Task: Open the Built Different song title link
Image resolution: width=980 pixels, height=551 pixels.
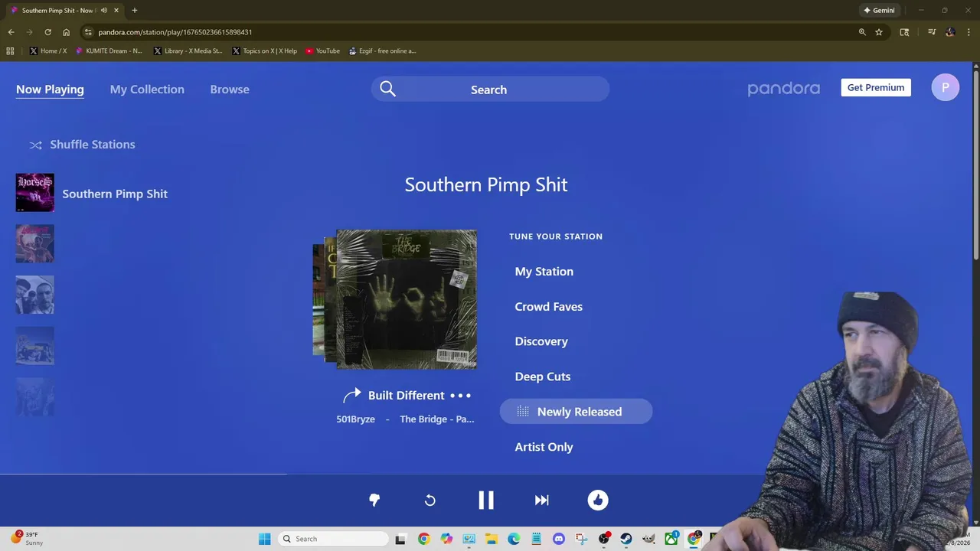Action: pyautogui.click(x=406, y=396)
